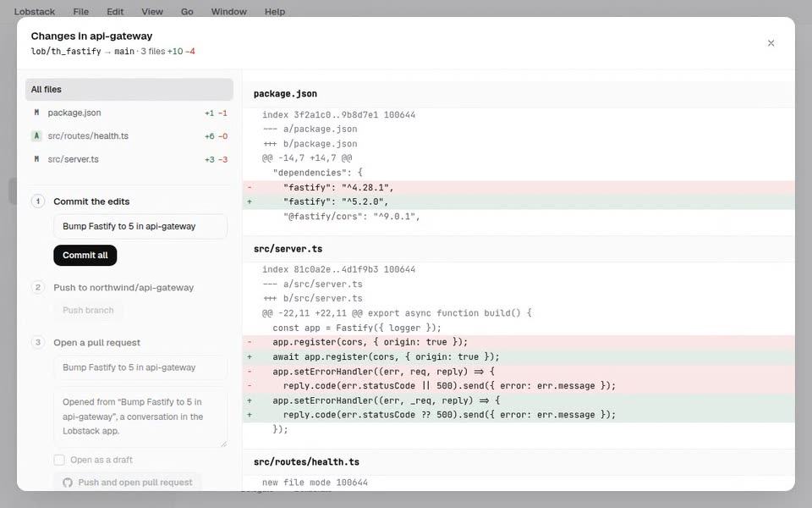Click added line await app.register(cors
Screen dimensions: 812x508
click(518, 356)
